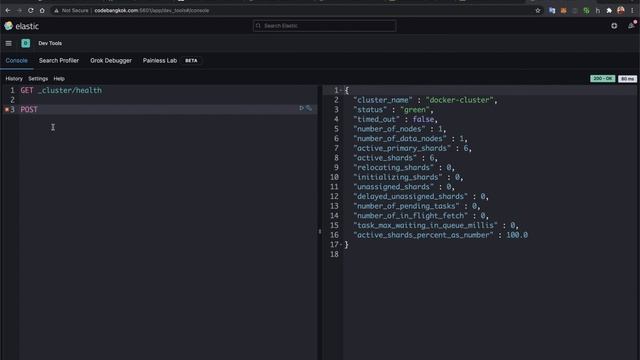Click the Not Secure warning icon
This screenshot has height=360, width=640.
point(56,11)
